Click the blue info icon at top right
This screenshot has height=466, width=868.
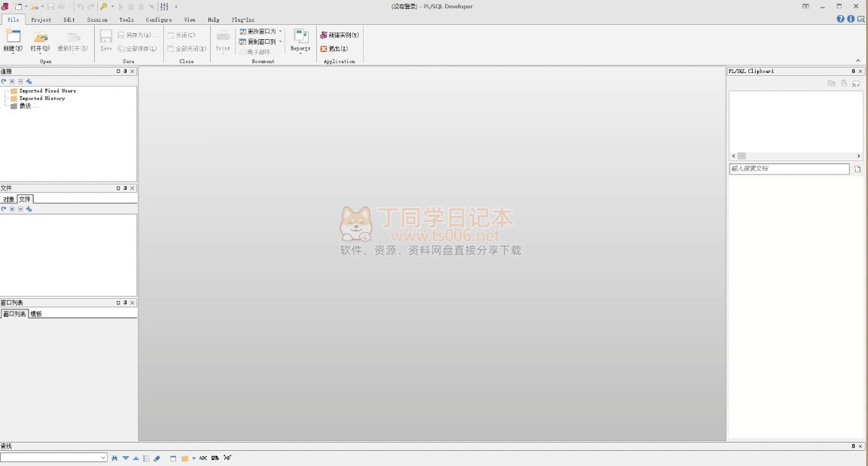coord(851,19)
